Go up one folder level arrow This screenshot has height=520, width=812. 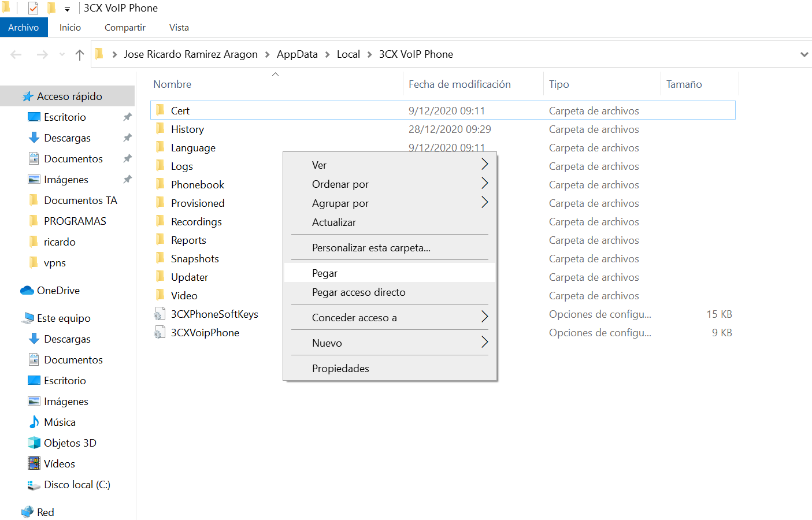pos(80,54)
